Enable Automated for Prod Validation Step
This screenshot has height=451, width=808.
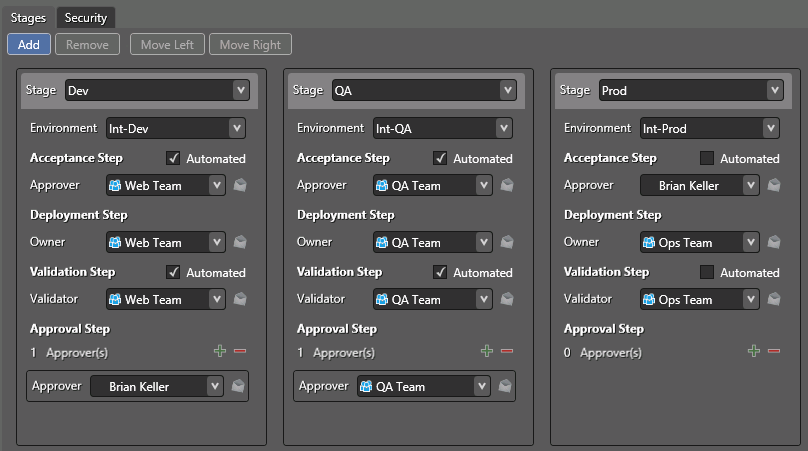click(x=708, y=272)
